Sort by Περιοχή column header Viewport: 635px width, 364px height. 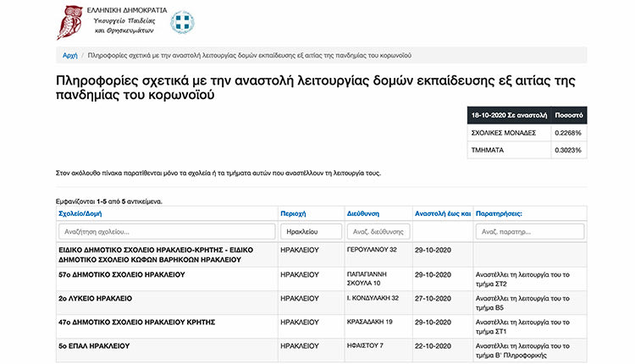pos(293,213)
